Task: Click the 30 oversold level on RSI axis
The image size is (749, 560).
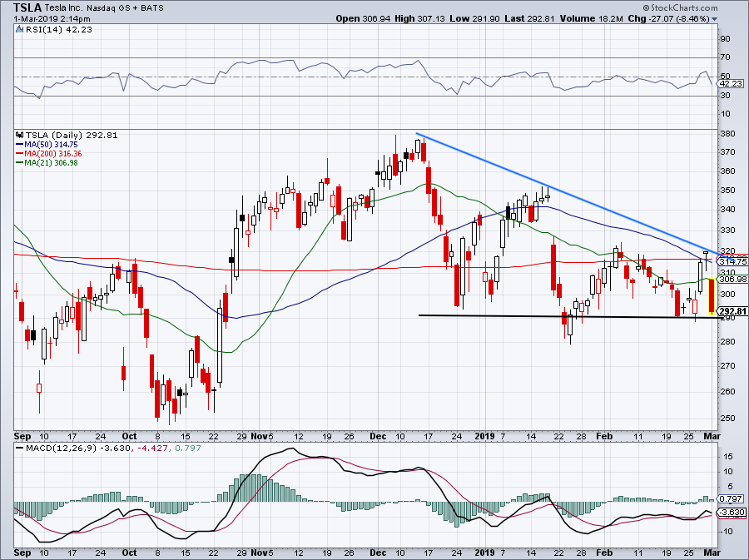Action: [725, 96]
